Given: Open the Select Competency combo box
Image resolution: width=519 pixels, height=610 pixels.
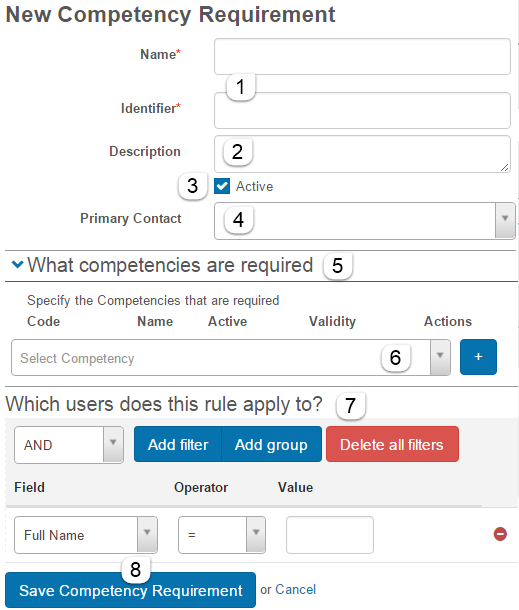Looking at the screenshot, I should [231, 358].
